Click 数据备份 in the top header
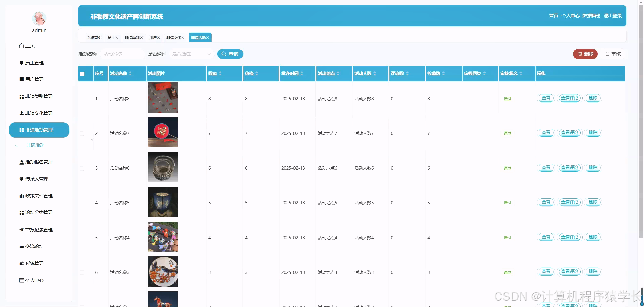This screenshot has width=644, height=307. tap(592, 16)
